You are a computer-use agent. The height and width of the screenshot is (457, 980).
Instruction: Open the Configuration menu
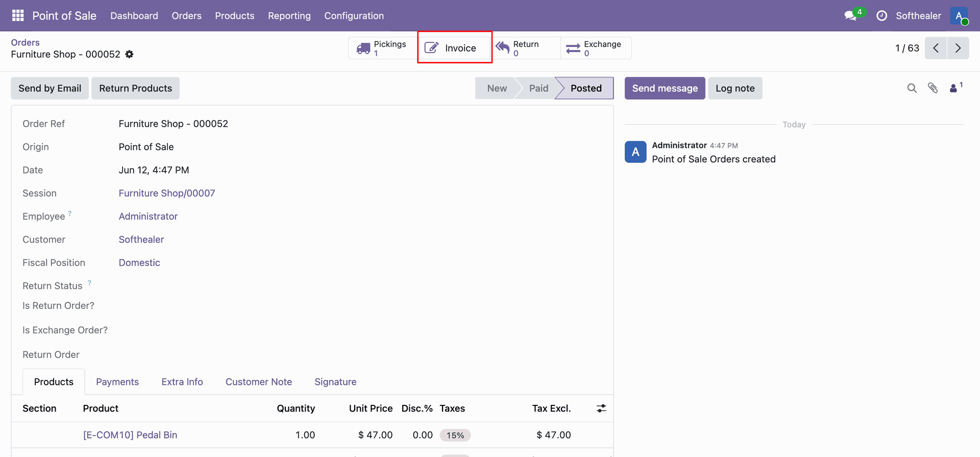coord(354,16)
